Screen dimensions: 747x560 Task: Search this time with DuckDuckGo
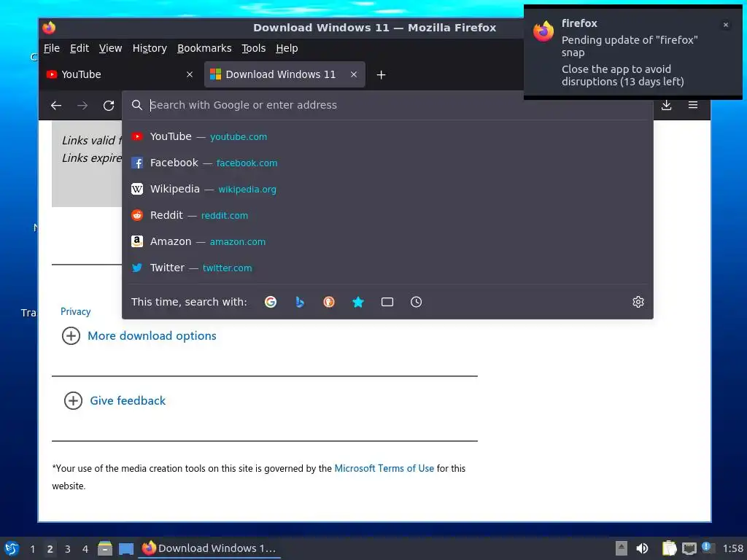tap(329, 302)
